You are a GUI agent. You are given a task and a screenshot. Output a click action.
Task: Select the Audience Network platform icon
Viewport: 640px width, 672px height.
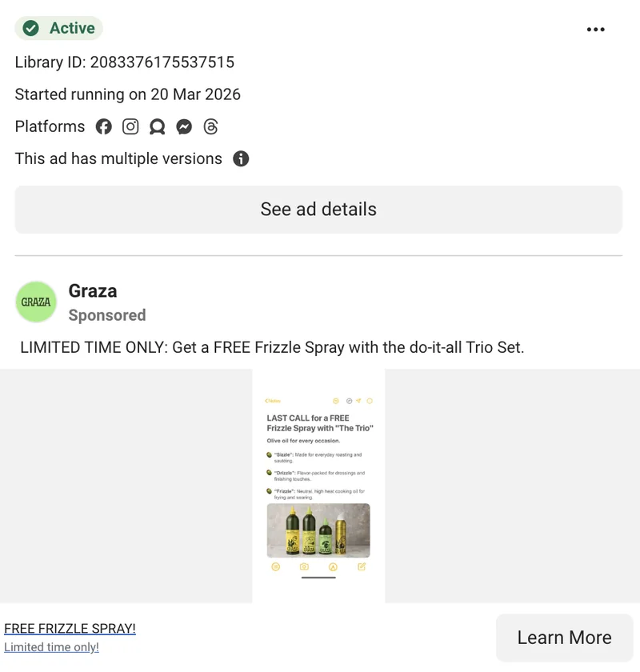[157, 126]
